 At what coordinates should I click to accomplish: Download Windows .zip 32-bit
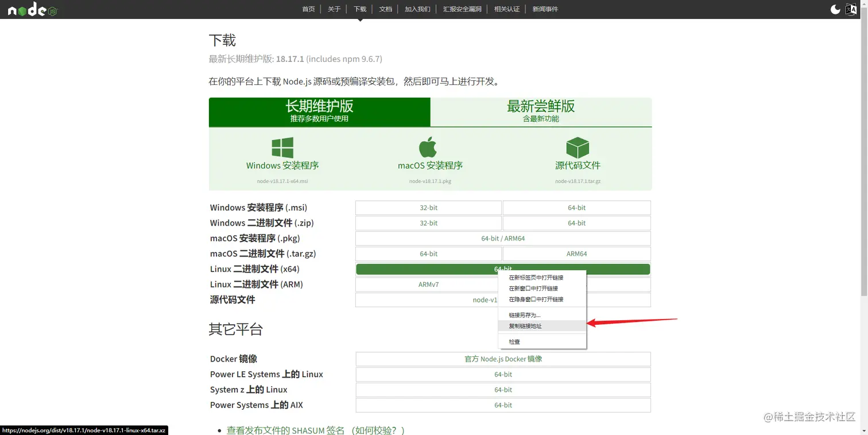click(428, 223)
